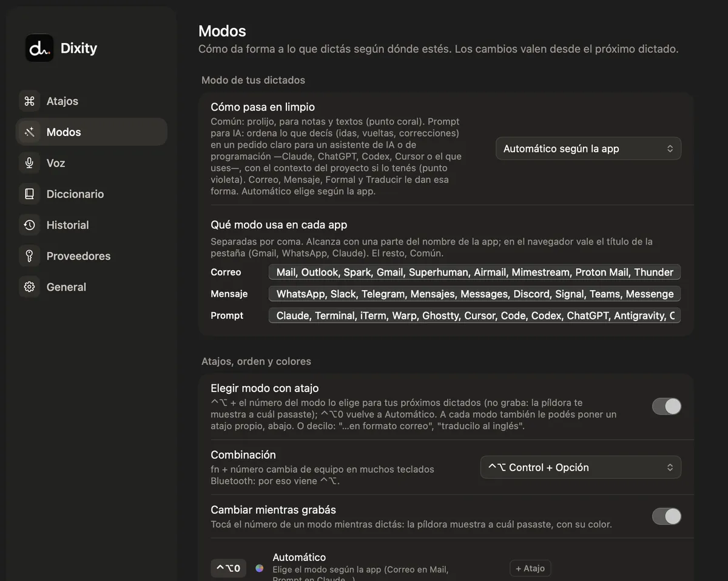Click the 'Atajos, orden y colores' section header
Image resolution: width=728 pixels, height=581 pixels.
[x=256, y=361]
